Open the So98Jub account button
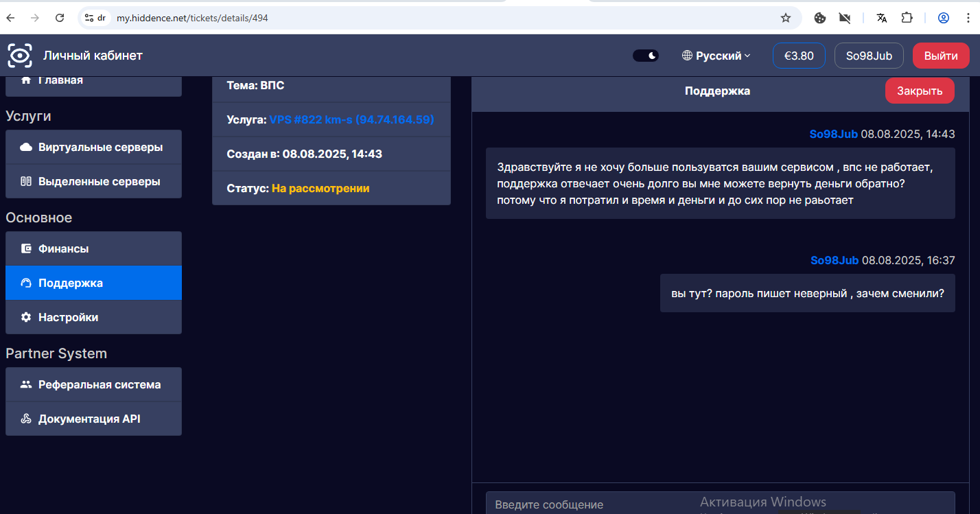Screen dimensions: 980x514 [x=868, y=56]
